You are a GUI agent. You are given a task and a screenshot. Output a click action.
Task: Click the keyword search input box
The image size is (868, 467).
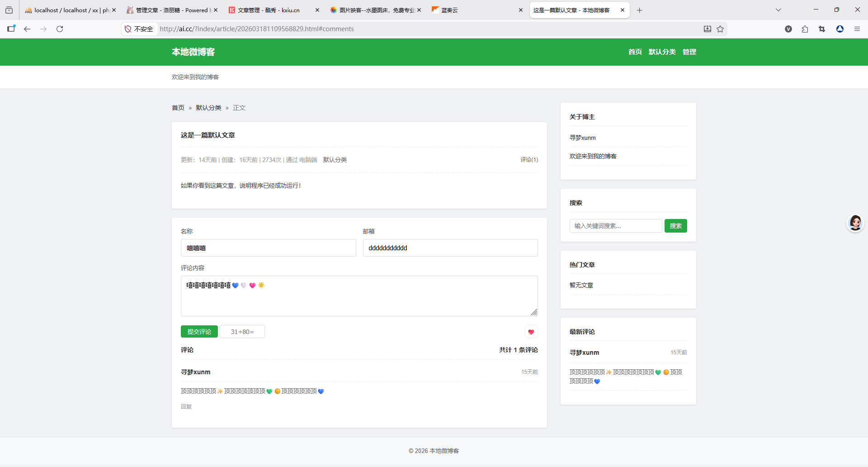[615, 226]
